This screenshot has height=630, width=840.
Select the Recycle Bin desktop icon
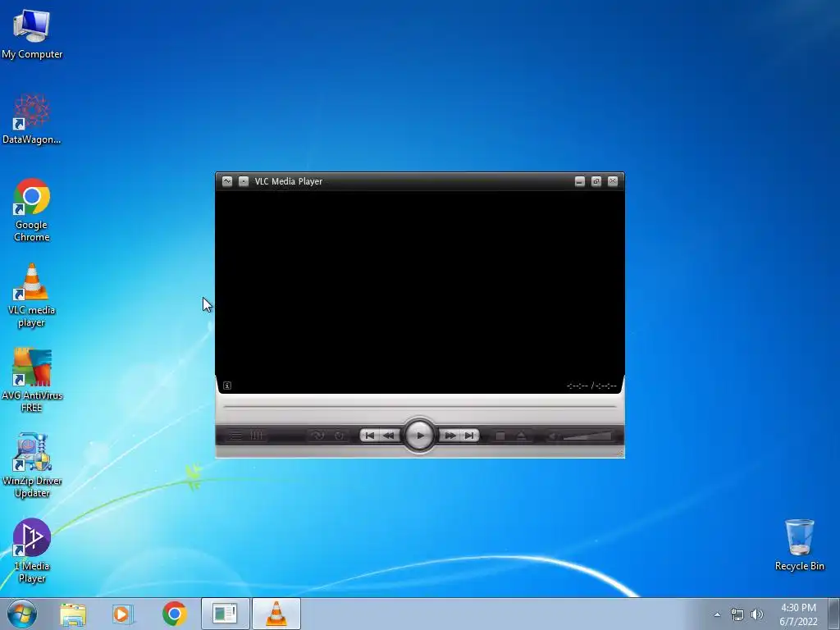click(x=799, y=545)
